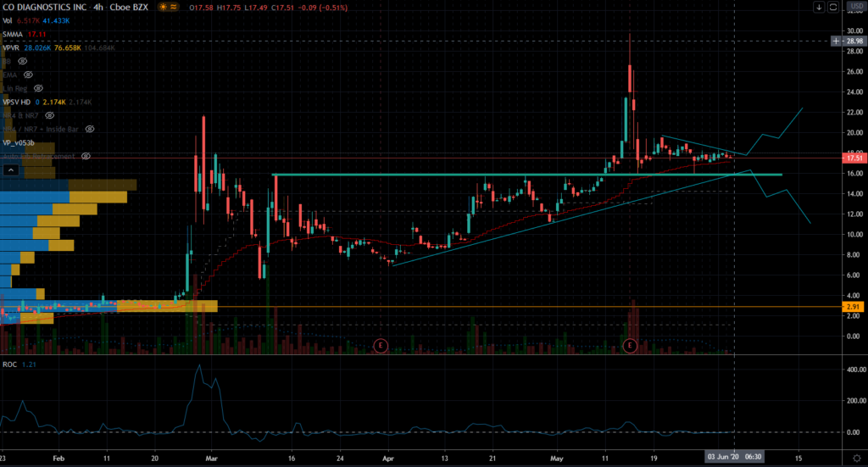Image resolution: width=868 pixels, height=467 pixels.
Task: Click the down-arrow button above the price scale
Action: pos(819,7)
